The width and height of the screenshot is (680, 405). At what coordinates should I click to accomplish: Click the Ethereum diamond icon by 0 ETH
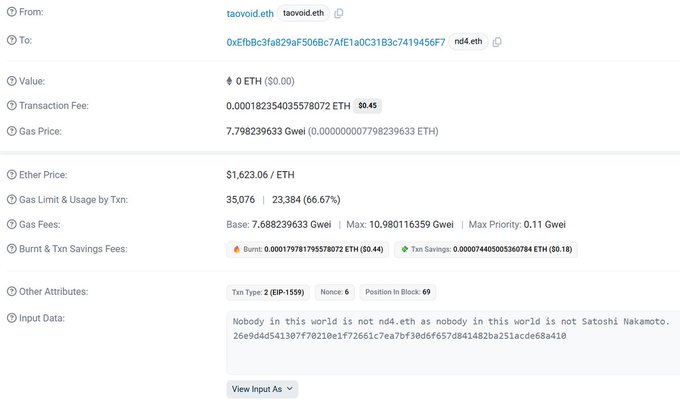tap(229, 81)
